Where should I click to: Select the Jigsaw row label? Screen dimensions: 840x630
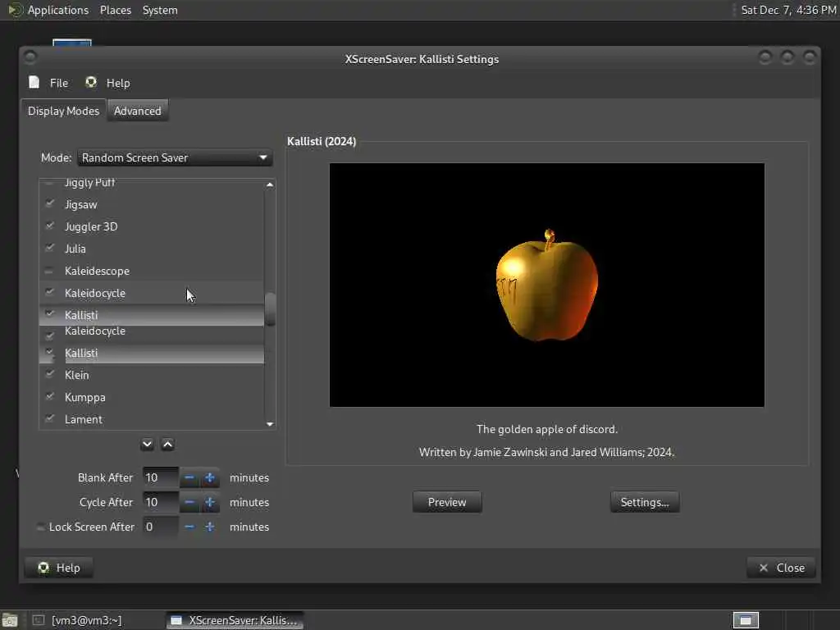coord(81,204)
